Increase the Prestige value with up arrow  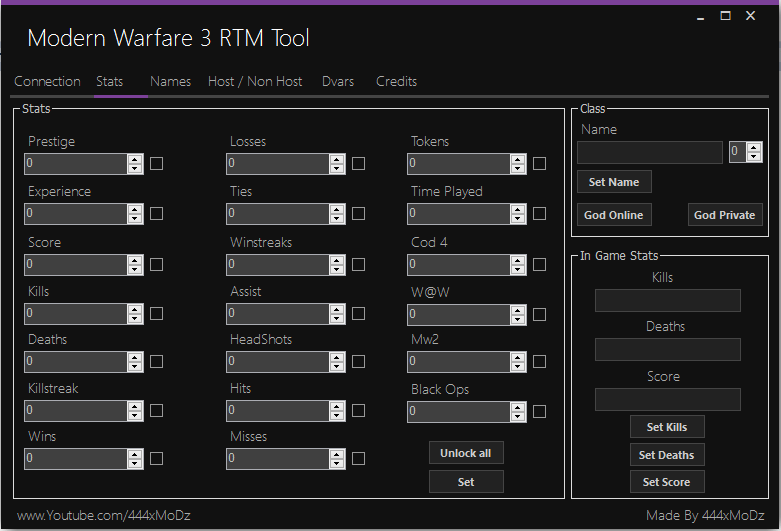(135, 159)
